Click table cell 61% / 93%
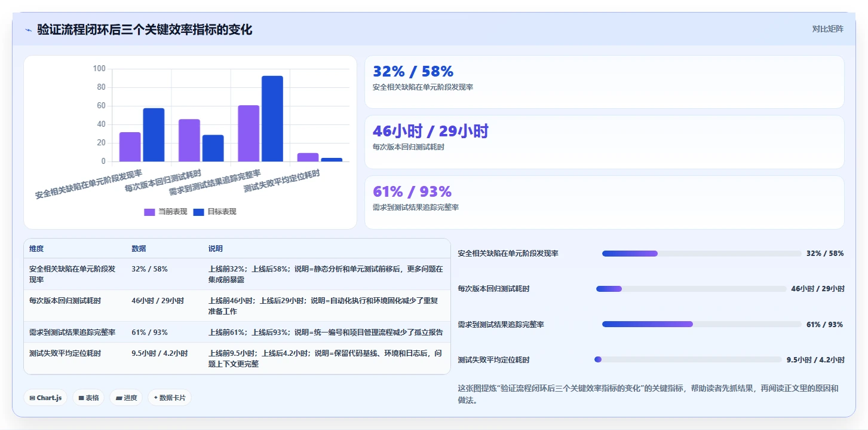The height and width of the screenshot is (430, 868). pos(149,333)
